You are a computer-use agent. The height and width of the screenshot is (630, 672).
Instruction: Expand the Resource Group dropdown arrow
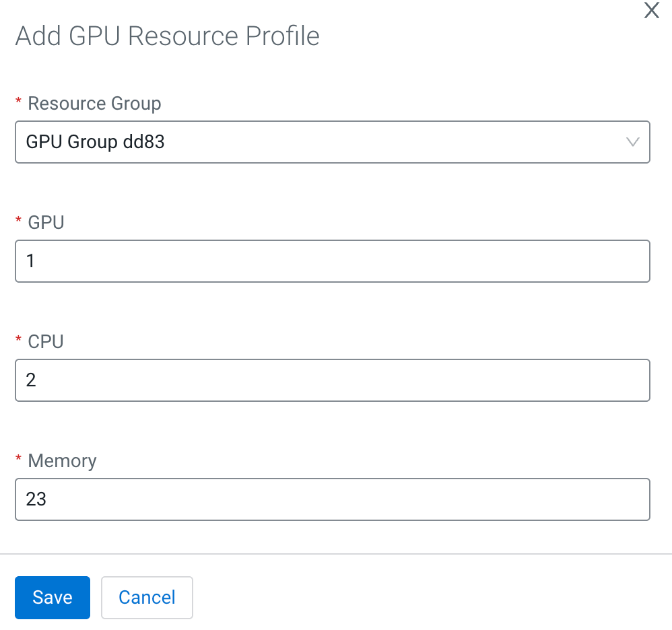click(x=632, y=142)
